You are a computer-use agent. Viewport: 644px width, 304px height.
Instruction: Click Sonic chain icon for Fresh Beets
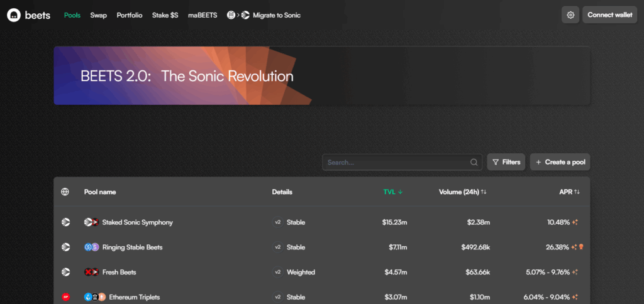coord(65,272)
